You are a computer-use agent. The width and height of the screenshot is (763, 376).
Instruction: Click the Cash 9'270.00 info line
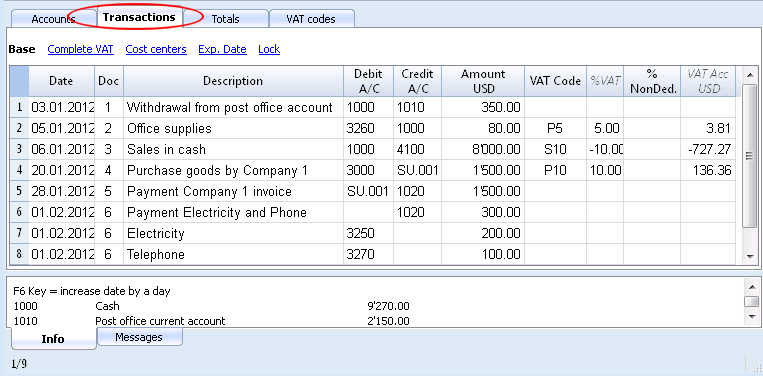[212, 306]
